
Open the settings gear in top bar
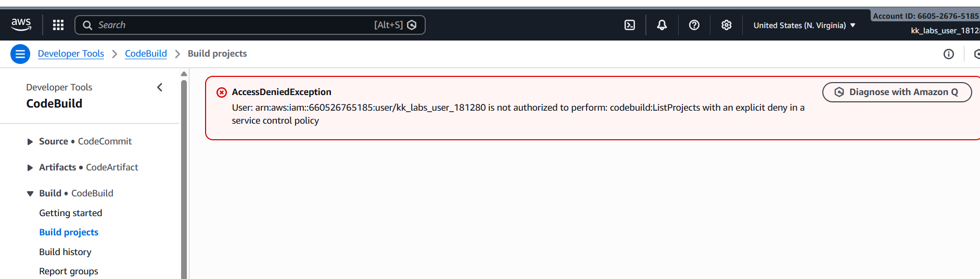tap(727, 25)
